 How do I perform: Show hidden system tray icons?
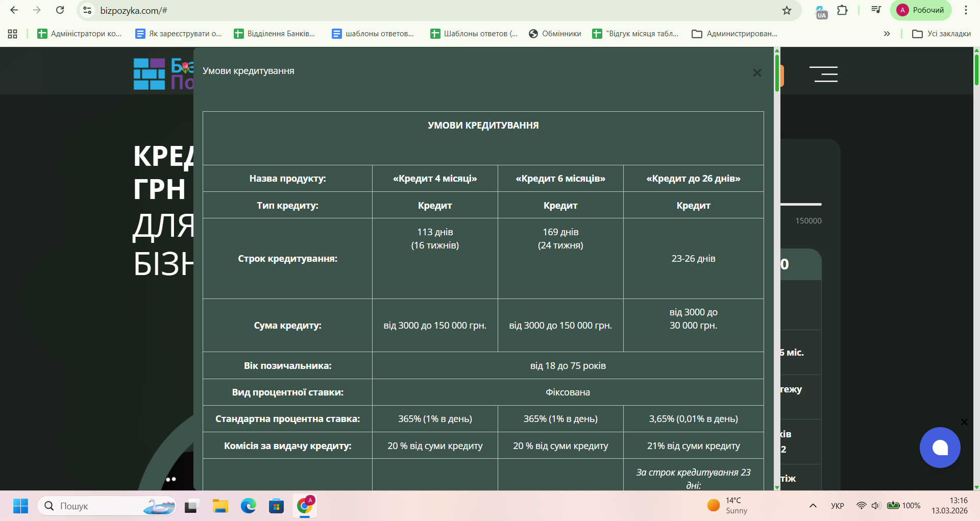tap(813, 506)
